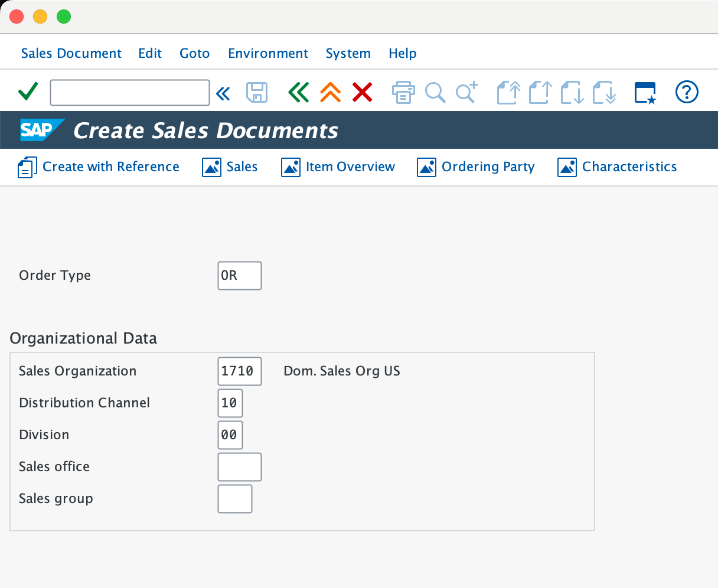Click the Find Next magnifier-plus icon
Screen dimensions: 718x588
click(466, 92)
